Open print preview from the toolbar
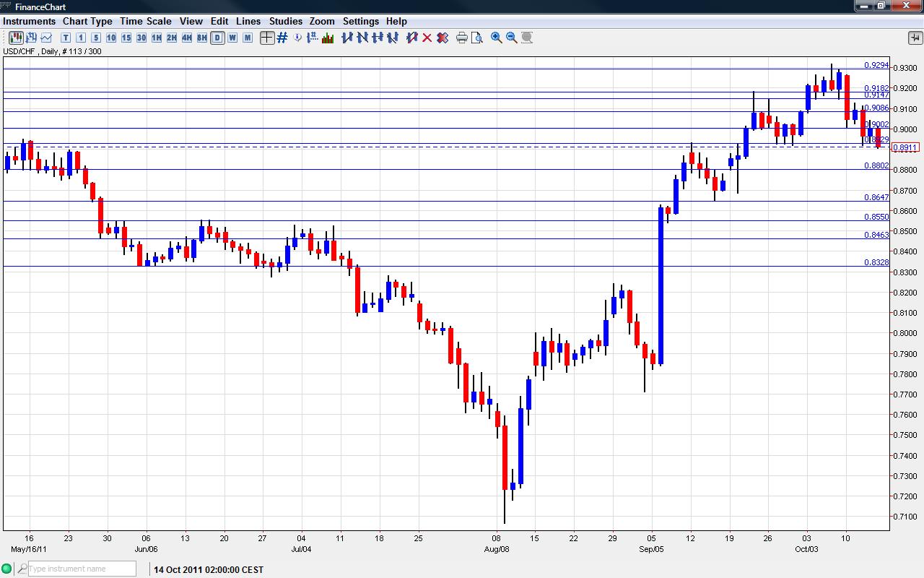The width and height of the screenshot is (924, 578). pos(477,38)
